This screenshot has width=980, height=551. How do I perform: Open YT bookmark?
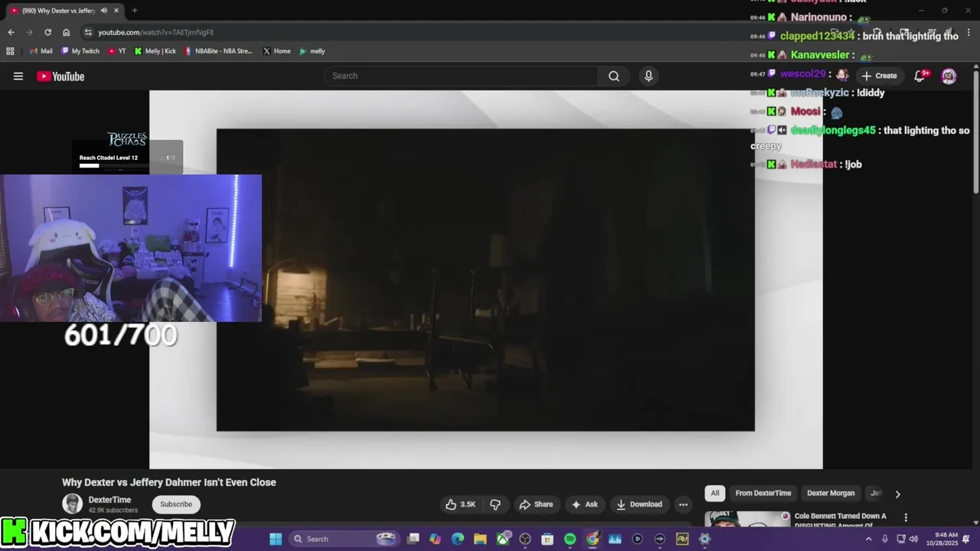pyautogui.click(x=117, y=51)
